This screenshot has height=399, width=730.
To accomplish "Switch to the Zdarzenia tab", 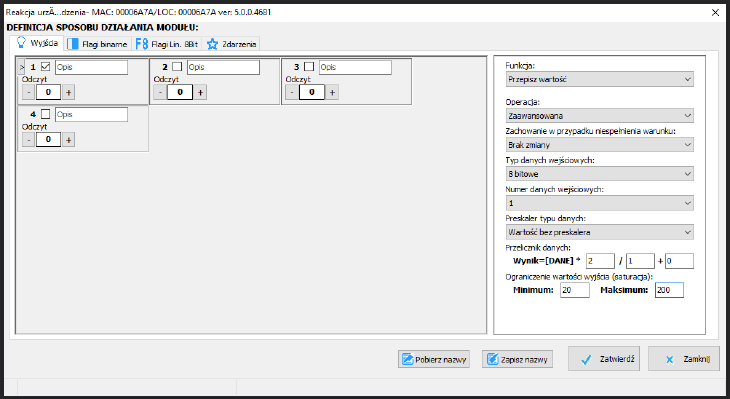I will pos(231,44).
